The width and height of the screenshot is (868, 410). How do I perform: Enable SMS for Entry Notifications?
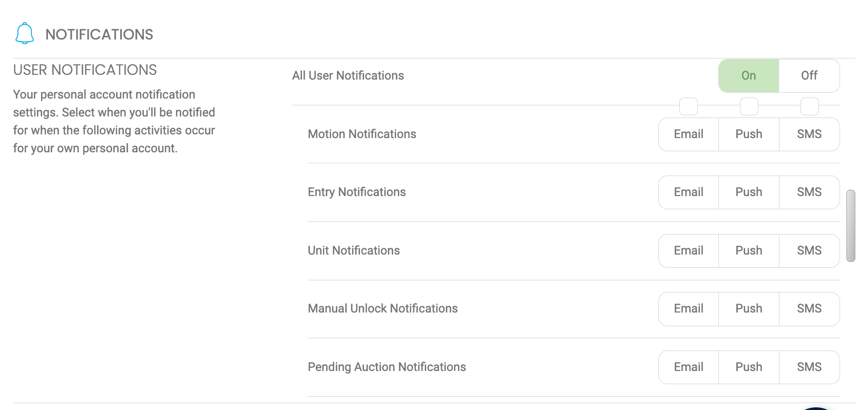tap(810, 192)
